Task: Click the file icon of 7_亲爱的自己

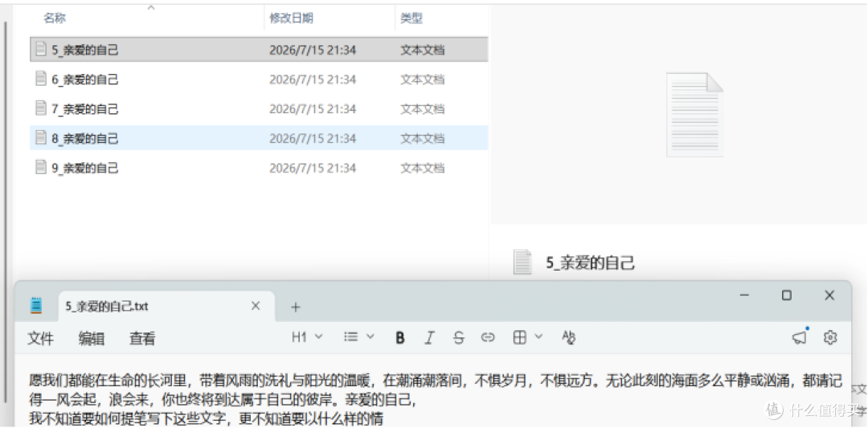Action: (40, 108)
